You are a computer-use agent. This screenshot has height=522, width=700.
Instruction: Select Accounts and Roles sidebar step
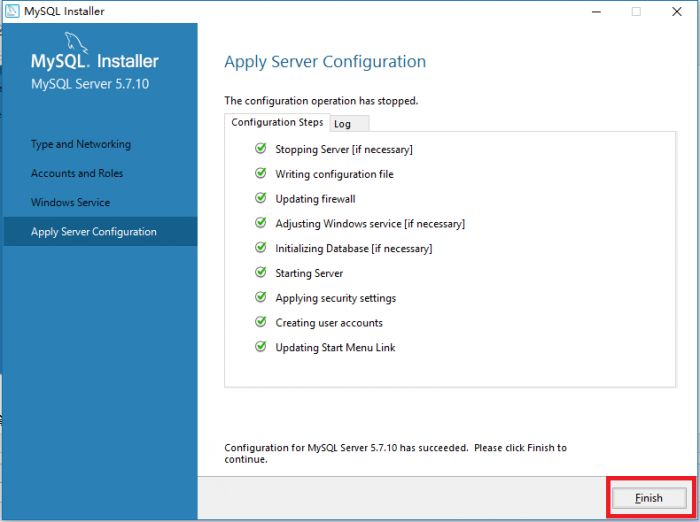(x=77, y=173)
